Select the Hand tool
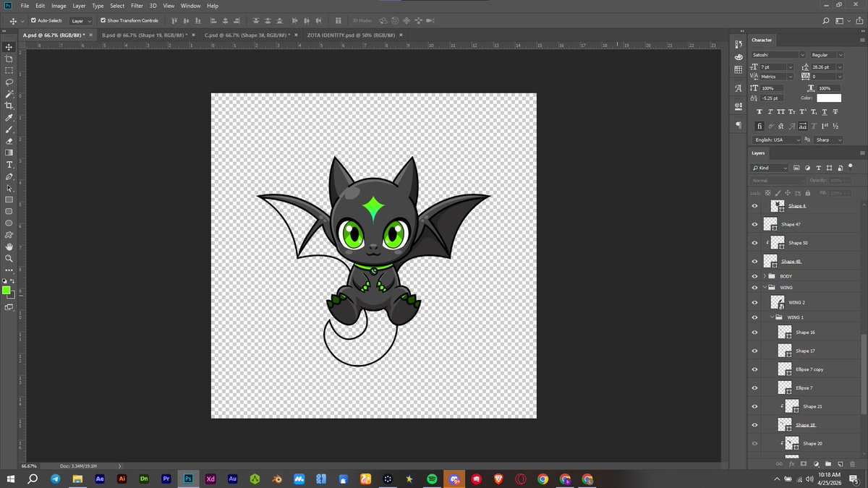 (9, 247)
